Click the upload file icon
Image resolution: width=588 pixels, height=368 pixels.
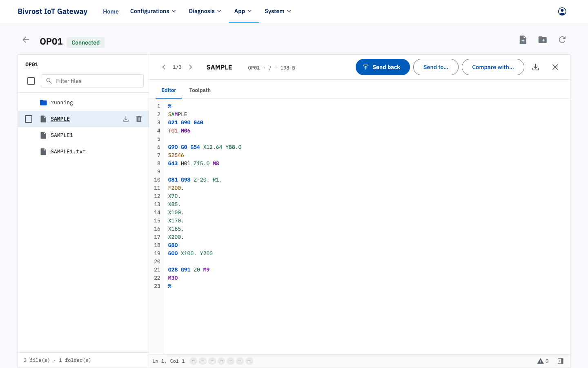[x=523, y=40]
